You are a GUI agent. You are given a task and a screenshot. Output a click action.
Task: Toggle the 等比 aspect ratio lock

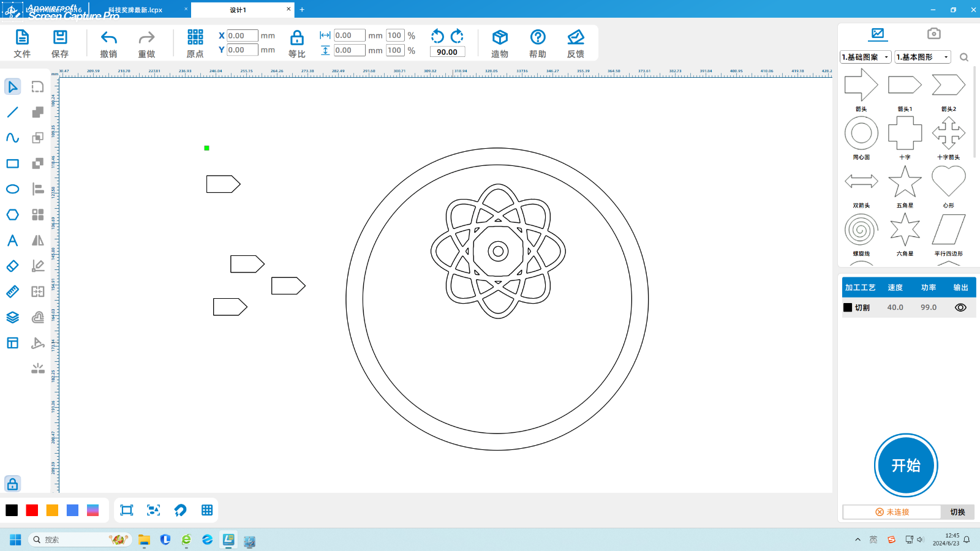coord(296,43)
